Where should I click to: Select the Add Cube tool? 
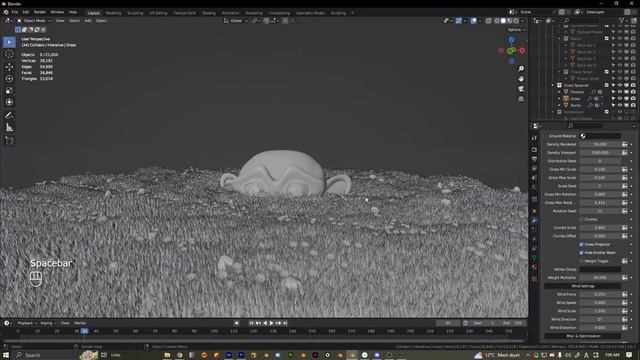(x=9, y=140)
